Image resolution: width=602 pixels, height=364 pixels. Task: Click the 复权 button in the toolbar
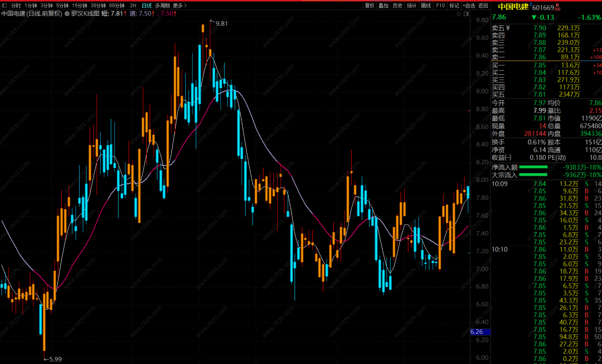click(x=369, y=5)
